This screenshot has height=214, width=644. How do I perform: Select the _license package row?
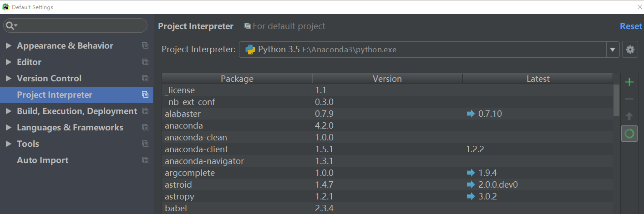[388, 90]
